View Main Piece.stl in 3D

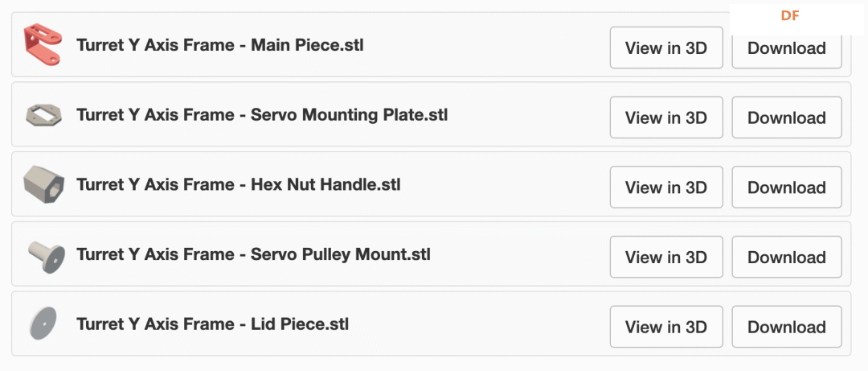tap(666, 48)
